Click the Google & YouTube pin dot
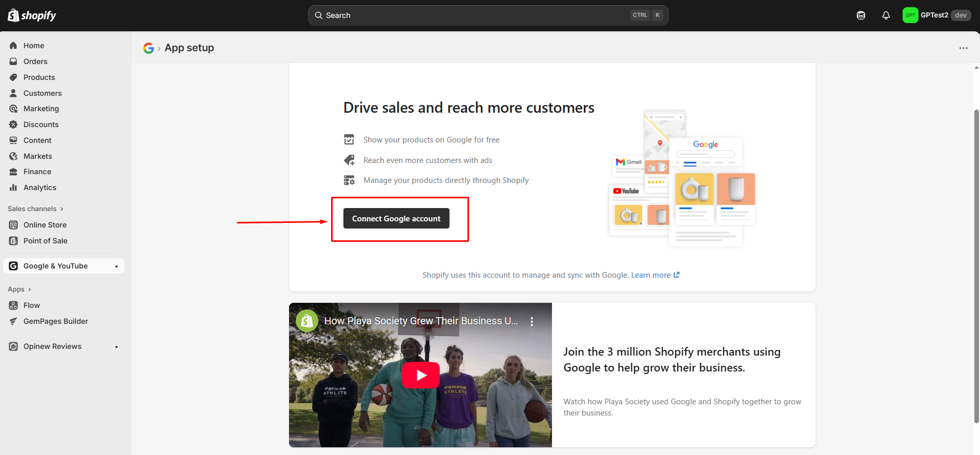The width and height of the screenshot is (980, 455). coord(116,266)
